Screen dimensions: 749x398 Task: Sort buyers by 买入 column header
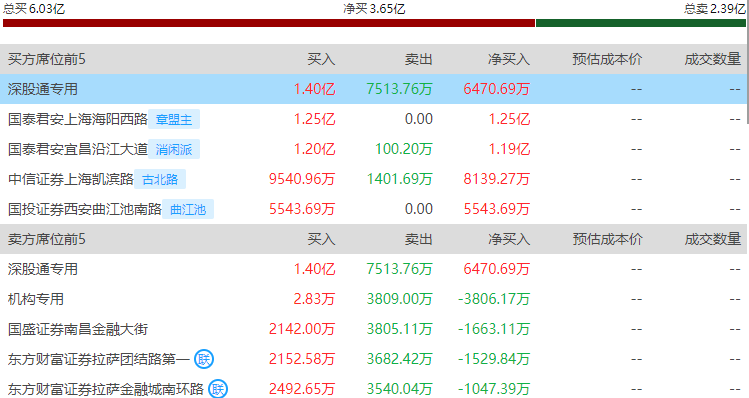pyautogui.click(x=321, y=59)
